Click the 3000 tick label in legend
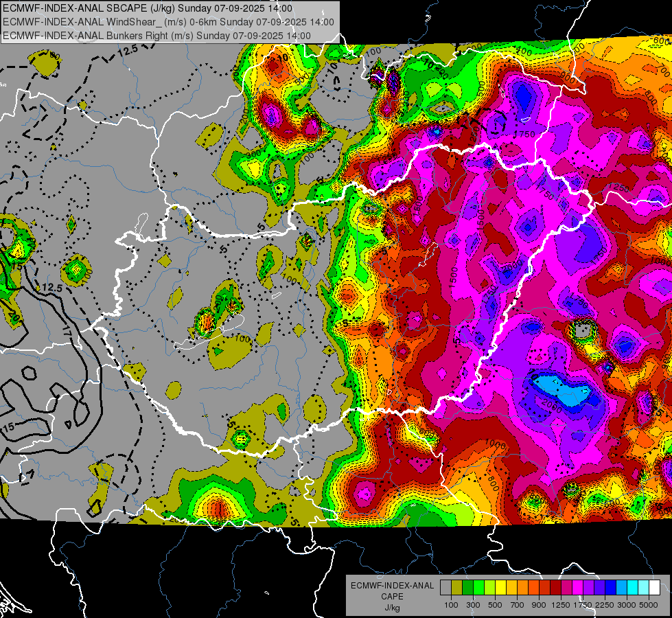 tap(627, 605)
